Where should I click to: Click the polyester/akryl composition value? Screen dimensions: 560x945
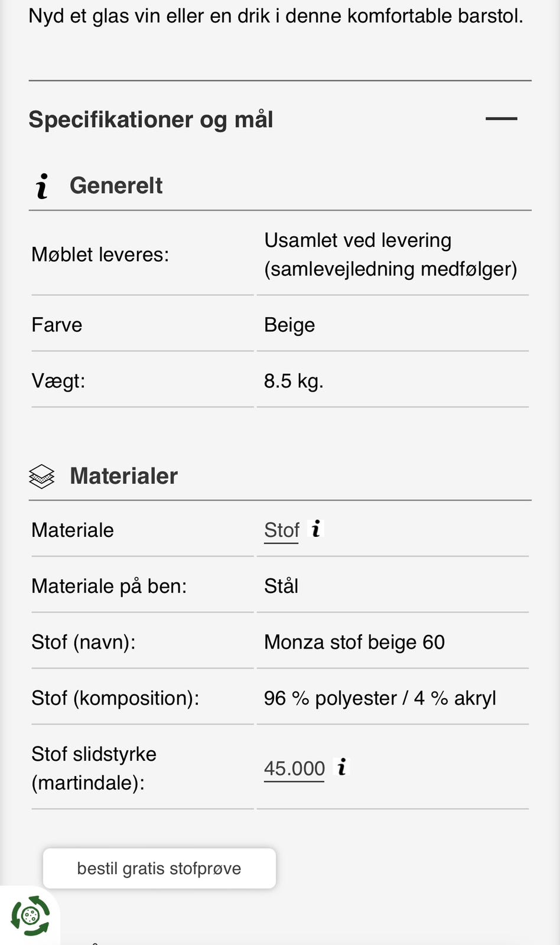tap(380, 698)
